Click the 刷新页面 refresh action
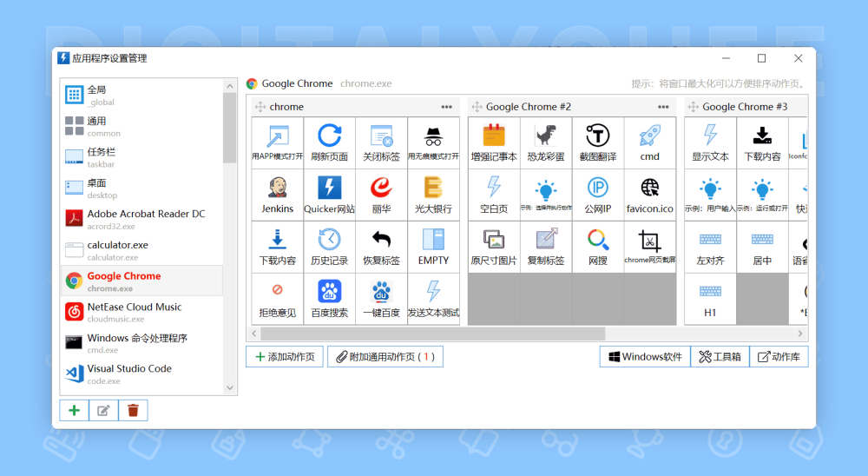 pos(329,143)
